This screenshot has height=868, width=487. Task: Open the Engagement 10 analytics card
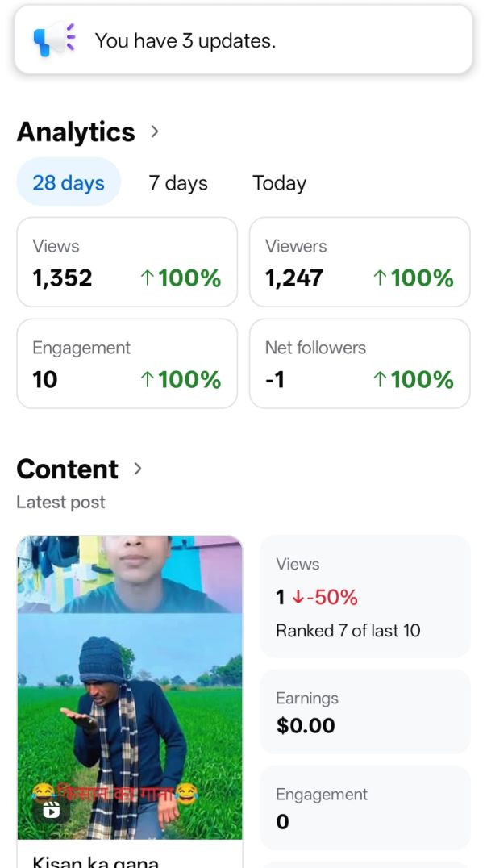pos(127,364)
